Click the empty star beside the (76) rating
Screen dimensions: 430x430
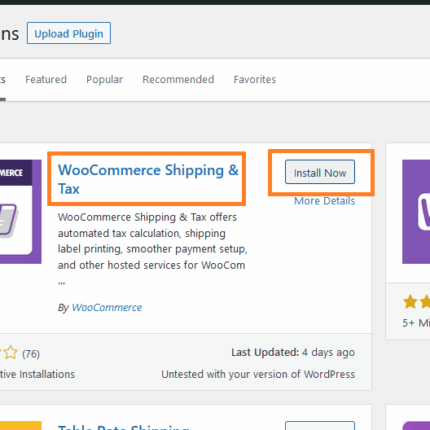coord(11,353)
